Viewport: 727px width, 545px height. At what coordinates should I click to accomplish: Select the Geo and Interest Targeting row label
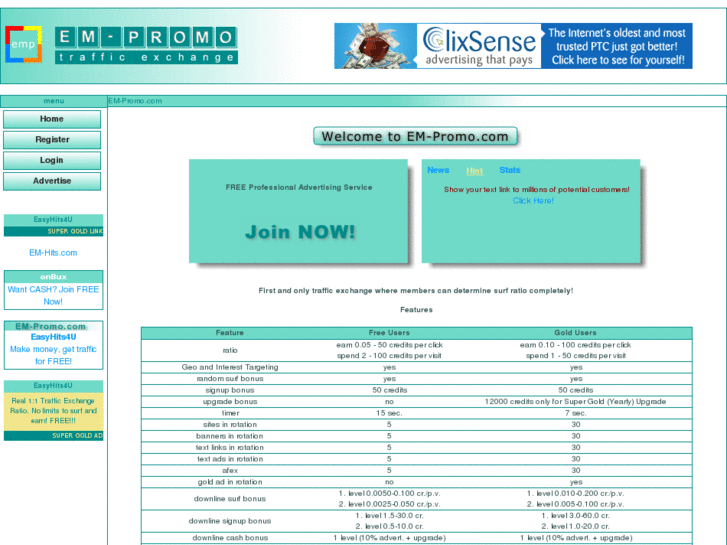[230, 367]
